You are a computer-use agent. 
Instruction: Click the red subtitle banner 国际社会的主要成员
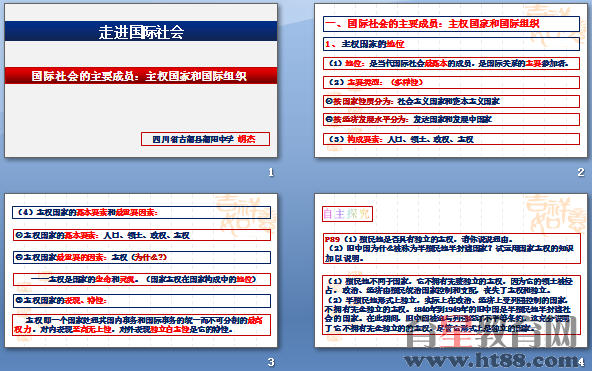pos(141,76)
